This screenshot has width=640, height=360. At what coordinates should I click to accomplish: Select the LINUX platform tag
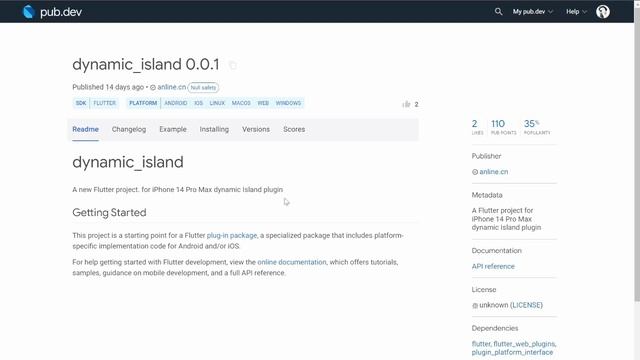[217, 103]
